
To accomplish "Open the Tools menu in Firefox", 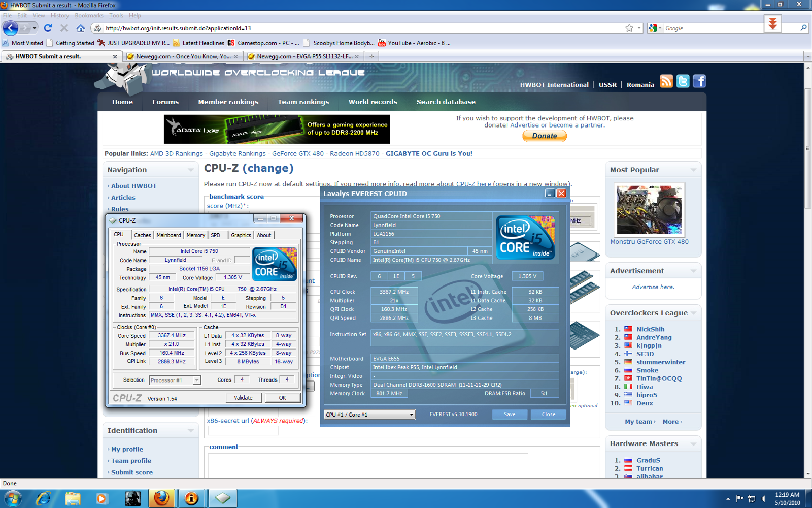I will (x=116, y=16).
